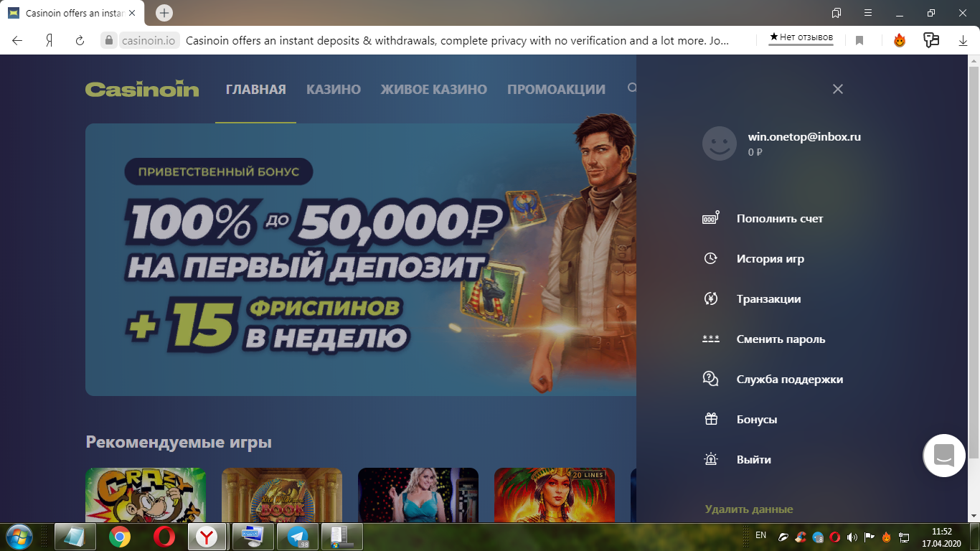Screen dimensions: 980x551
Task: Open the Crazy Monkey game thumbnail
Action: 146,496
